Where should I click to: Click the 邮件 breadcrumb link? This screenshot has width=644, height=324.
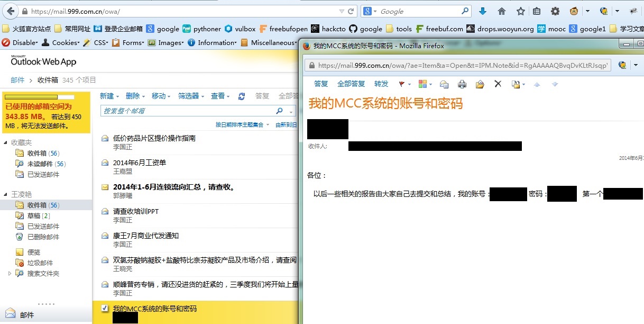(x=17, y=80)
